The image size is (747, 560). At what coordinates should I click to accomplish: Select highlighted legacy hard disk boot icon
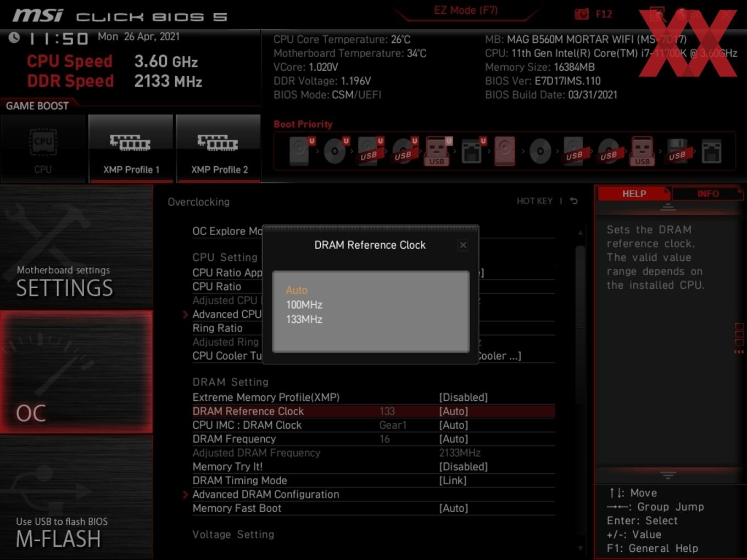tap(505, 151)
